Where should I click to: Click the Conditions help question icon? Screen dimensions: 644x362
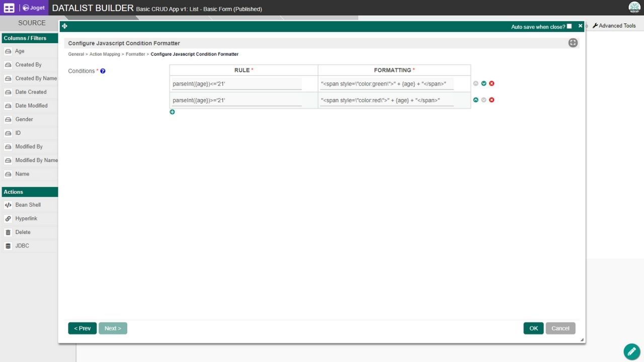(x=103, y=71)
